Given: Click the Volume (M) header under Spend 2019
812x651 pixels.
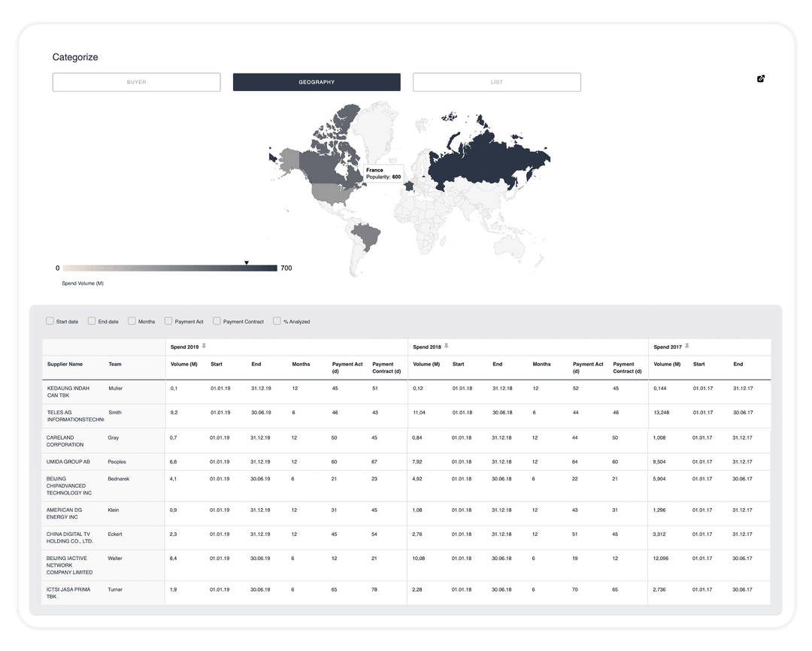Looking at the screenshot, I should (x=183, y=365).
